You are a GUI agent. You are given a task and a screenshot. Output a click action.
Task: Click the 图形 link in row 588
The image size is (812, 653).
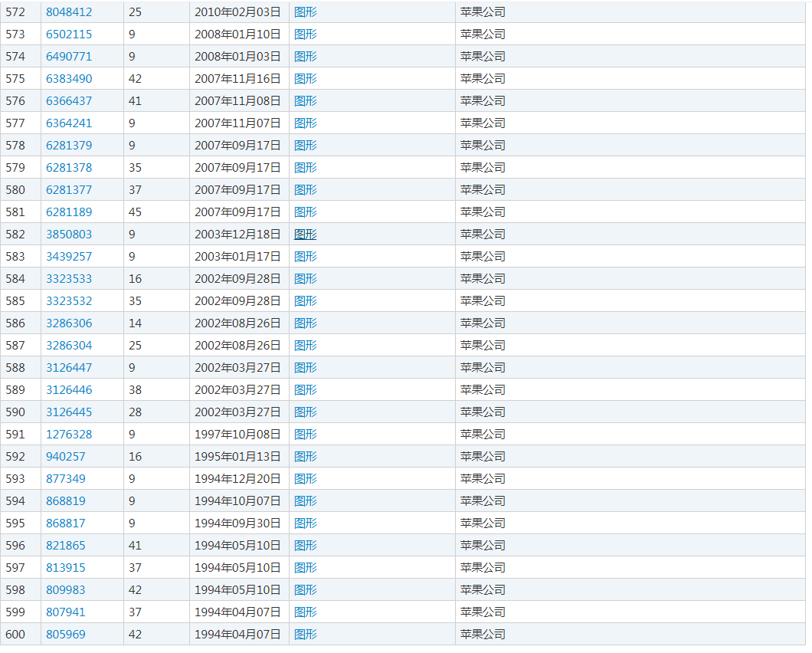pos(306,368)
